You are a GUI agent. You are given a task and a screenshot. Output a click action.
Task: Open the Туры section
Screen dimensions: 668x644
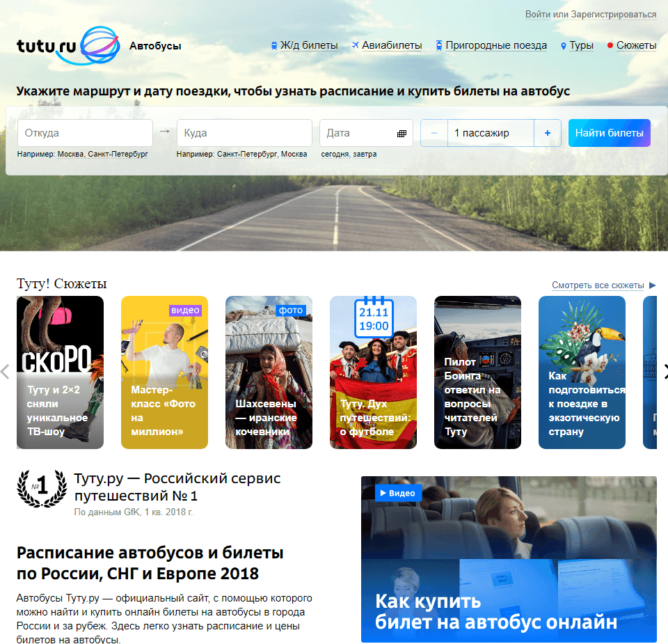582,46
